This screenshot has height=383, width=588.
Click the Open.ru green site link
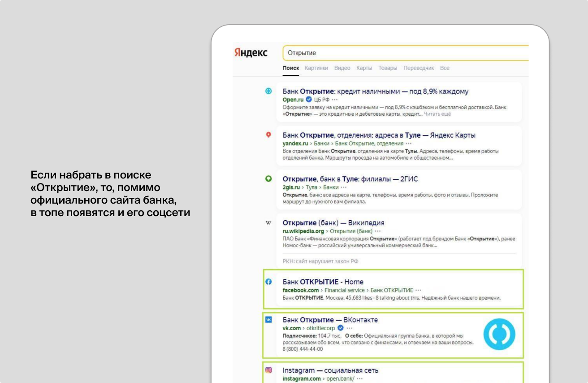[293, 100]
